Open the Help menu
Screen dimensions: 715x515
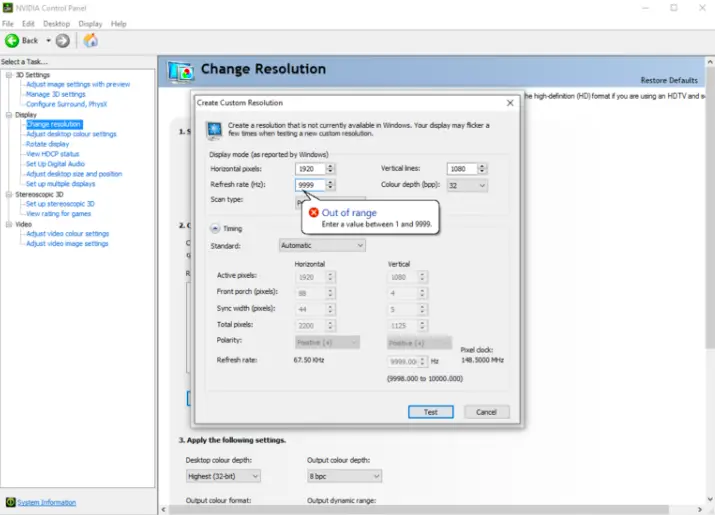tap(119, 24)
